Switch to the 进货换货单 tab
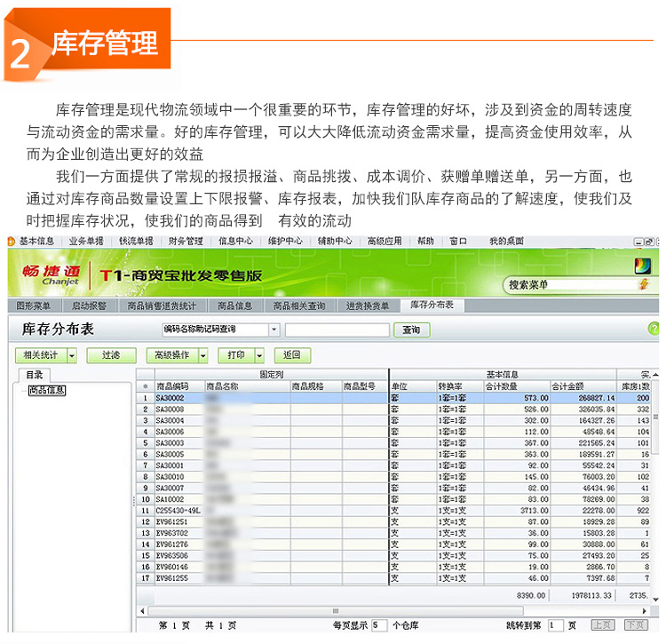This screenshot has height=644, width=666. click(368, 306)
